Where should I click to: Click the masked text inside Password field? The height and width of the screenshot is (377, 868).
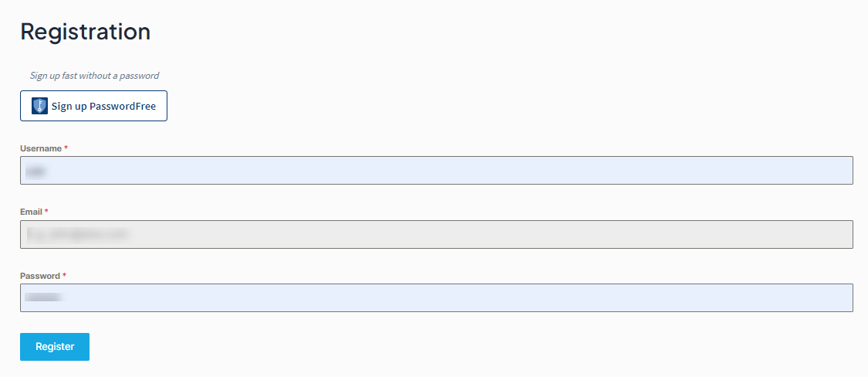click(x=42, y=297)
